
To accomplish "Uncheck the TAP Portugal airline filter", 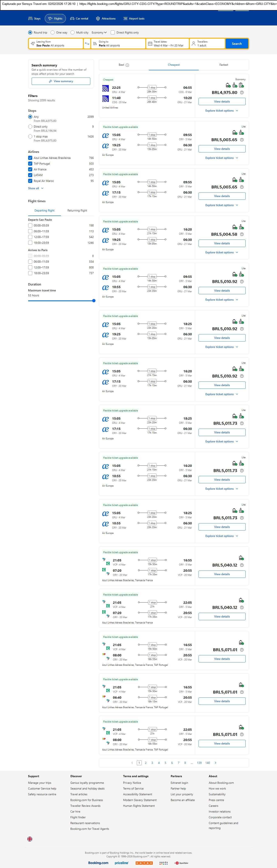I will (x=30, y=163).
